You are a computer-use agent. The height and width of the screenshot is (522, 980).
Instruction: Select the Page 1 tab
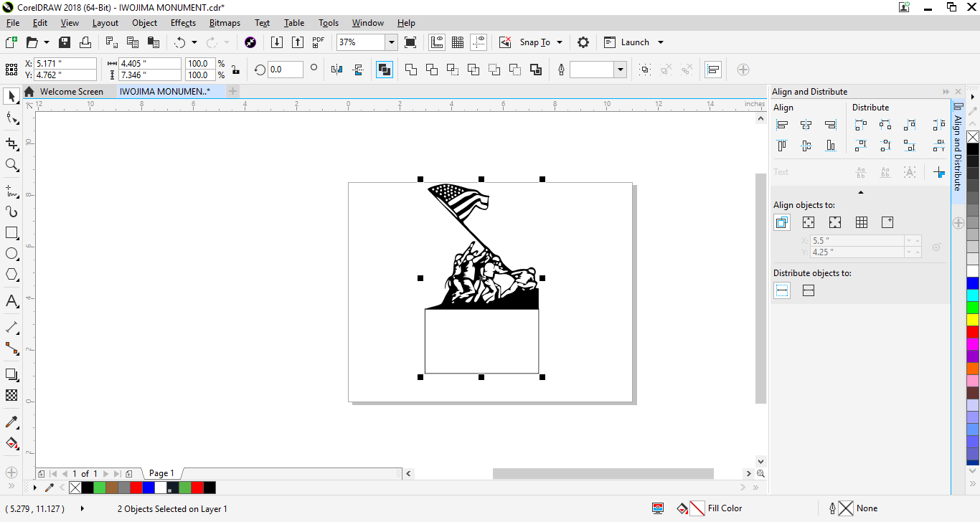coord(161,473)
